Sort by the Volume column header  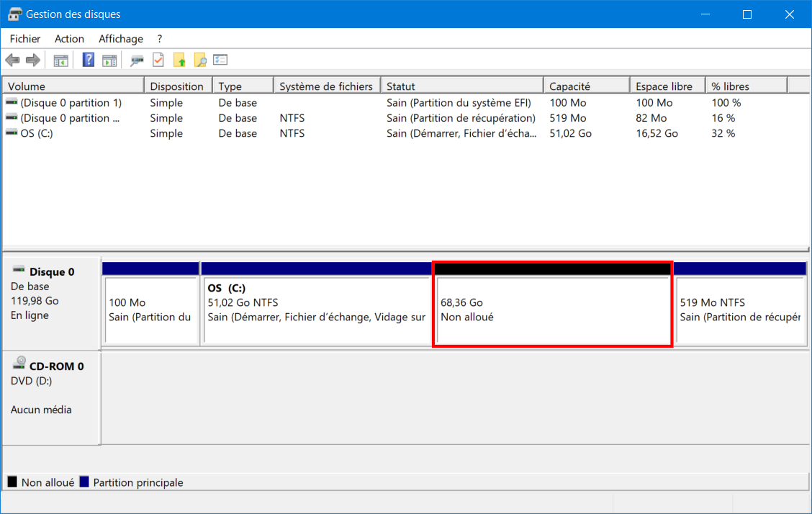(x=73, y=86)
